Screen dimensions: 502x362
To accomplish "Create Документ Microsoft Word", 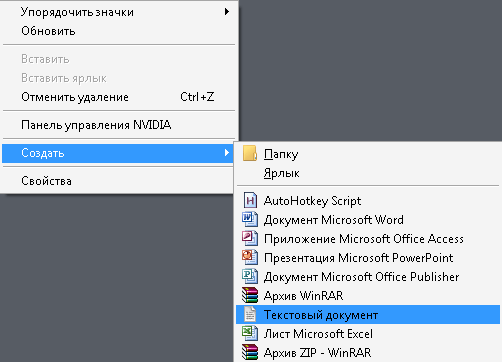I will [368, 220].
